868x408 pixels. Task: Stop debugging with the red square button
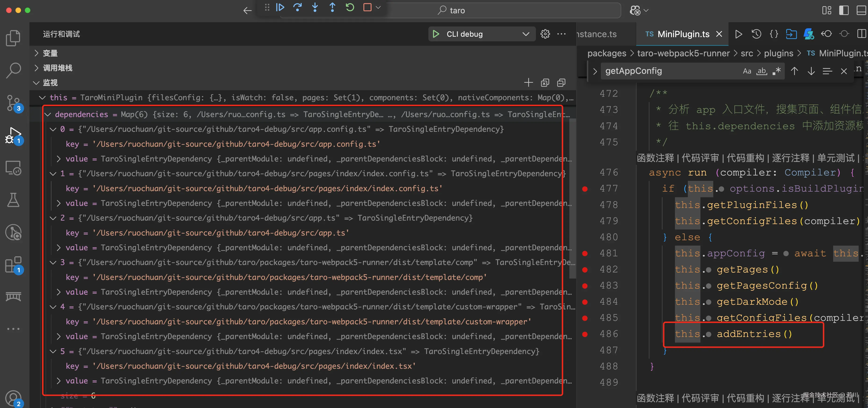click(x=367, y=7)
